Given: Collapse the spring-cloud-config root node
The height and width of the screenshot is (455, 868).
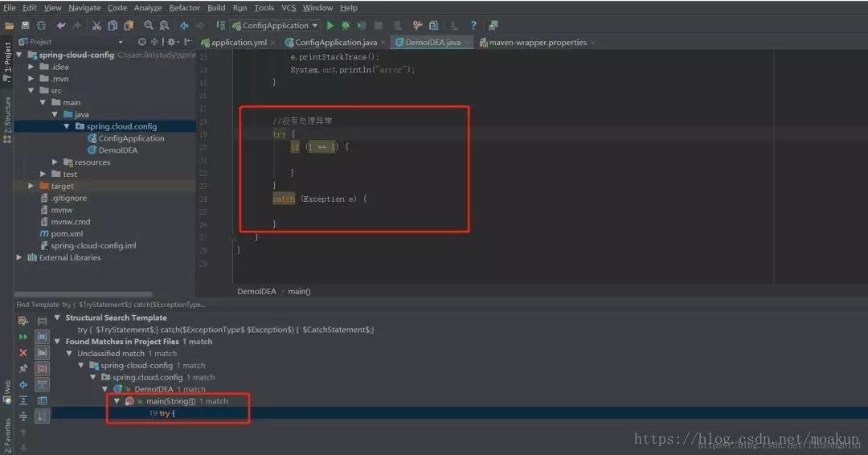Looking at the screenshot, I should tap(19, 55).
